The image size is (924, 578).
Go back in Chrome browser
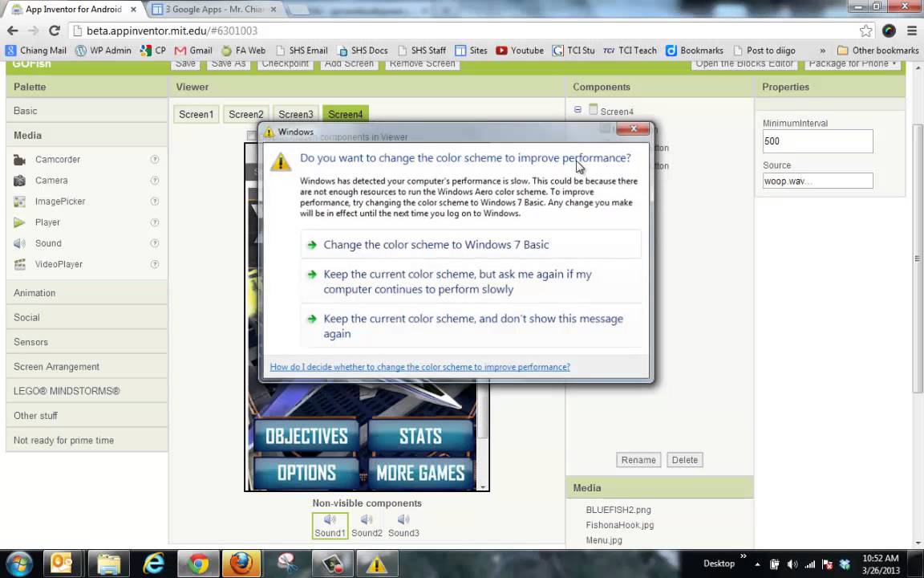[x=12, y=31]
